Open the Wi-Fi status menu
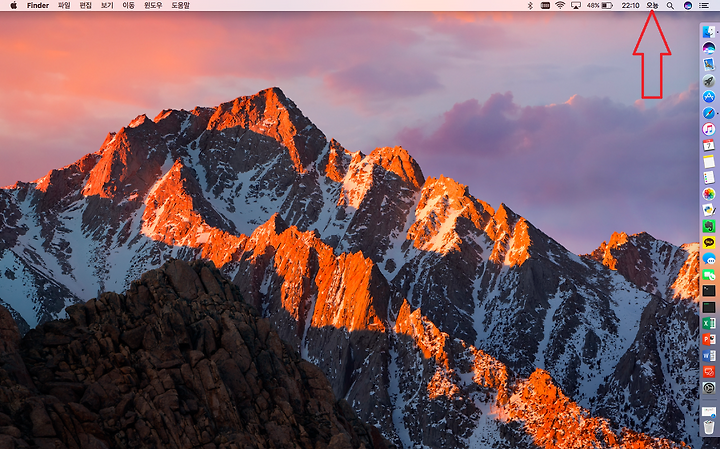720x449 pixels. pyautogui.click(x=560, y=6)
